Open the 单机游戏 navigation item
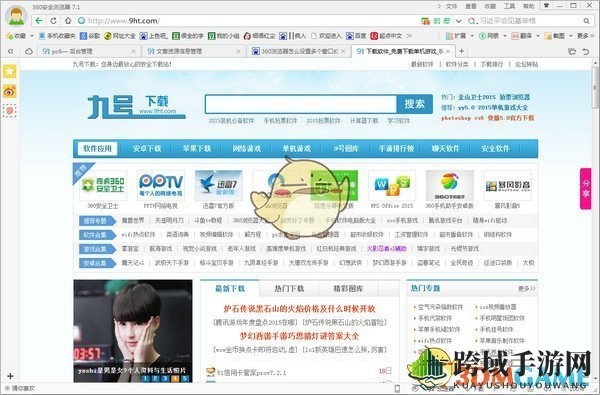This screenshot has height=395, width=600. tap(297, 149)
